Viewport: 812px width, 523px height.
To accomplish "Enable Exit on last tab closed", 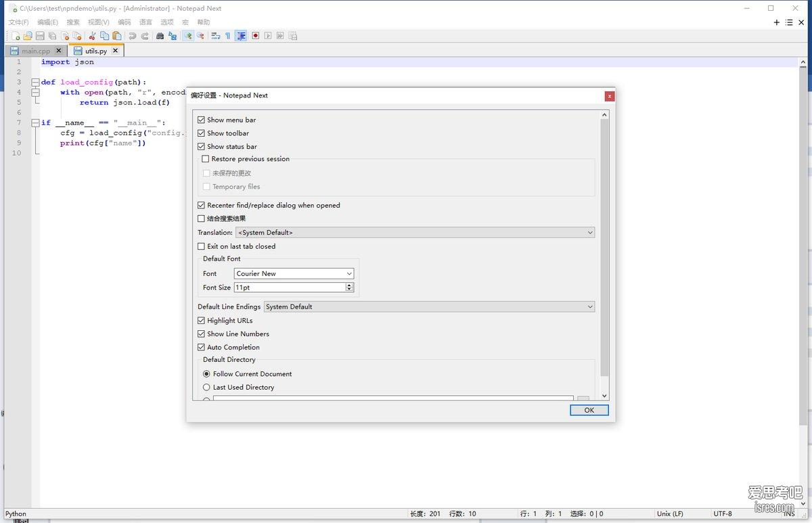I will tap(201, 246).
